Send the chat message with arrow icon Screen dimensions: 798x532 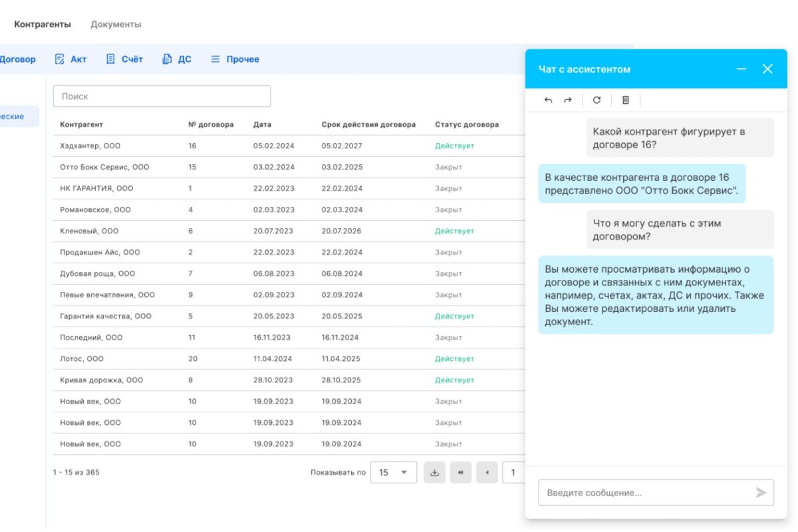[761, 493]
